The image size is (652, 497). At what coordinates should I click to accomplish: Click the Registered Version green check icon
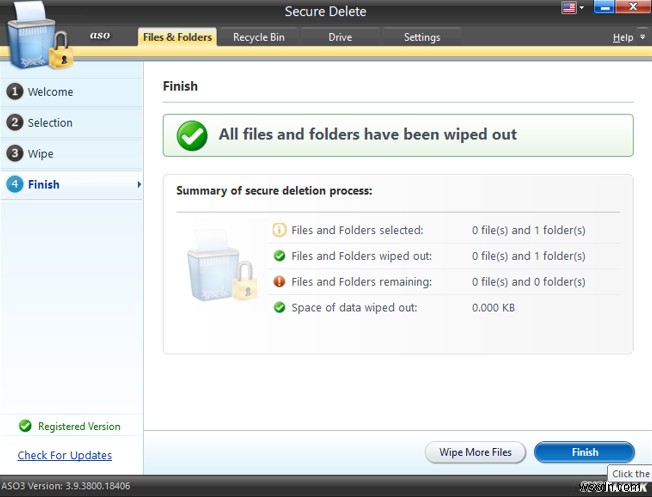25,426
